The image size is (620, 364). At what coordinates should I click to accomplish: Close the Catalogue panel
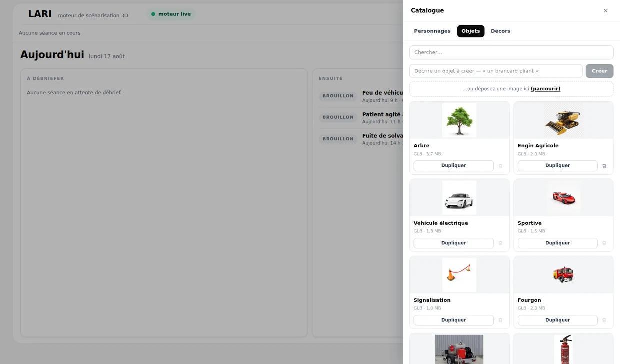pyautogui.click(x=606, y=10)
